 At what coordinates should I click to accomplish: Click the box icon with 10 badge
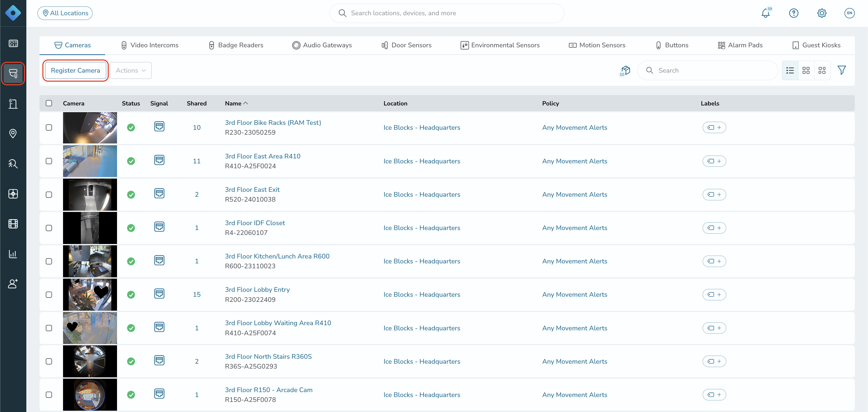pyautogui.click(x=625, y=71)
